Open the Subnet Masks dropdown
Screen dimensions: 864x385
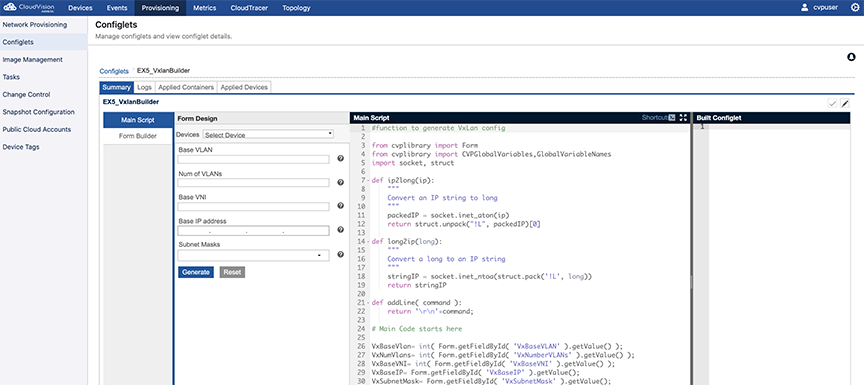pyautogui.click(x=253, y=255)
